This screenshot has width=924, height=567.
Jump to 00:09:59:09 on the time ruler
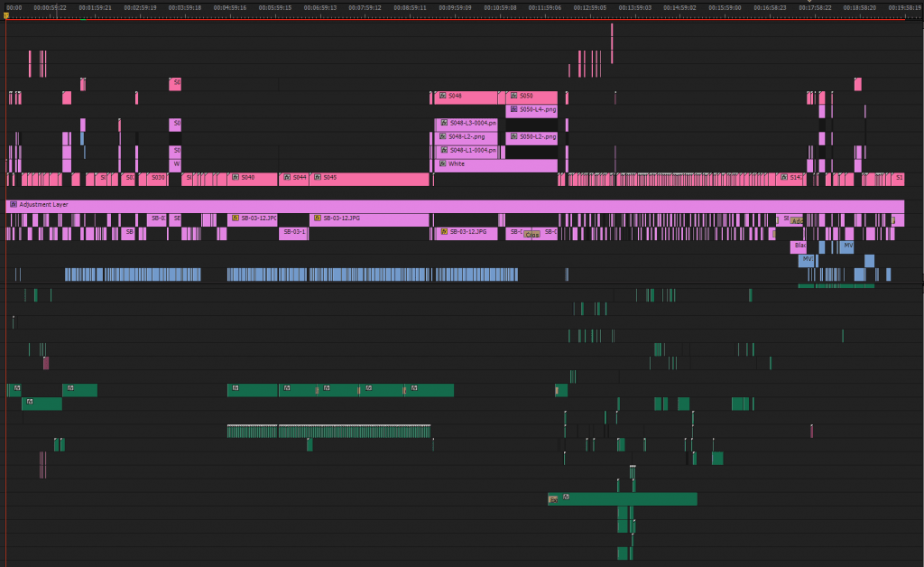457,7
